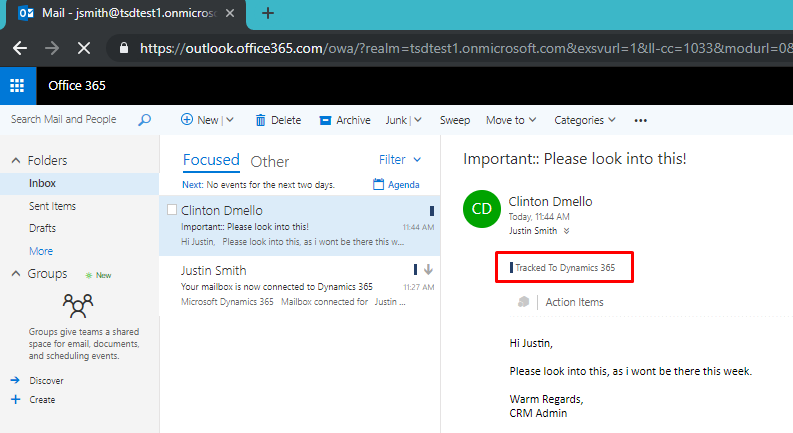Open the Categories dropdown
Image resolution: width=793 pixels, height=433 pixels.
(585, 120)
